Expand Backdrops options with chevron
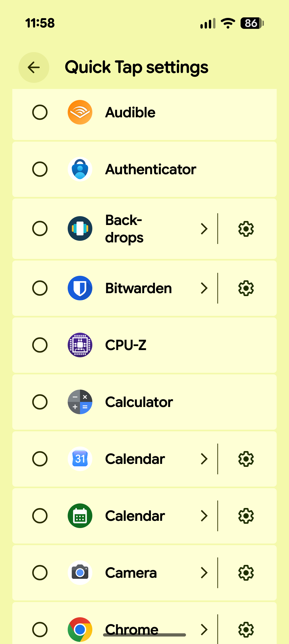 click(x=204, y=229)
